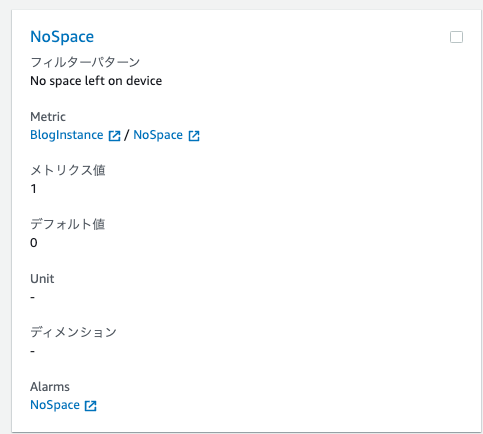This screenshot has height=434, width=483.
Task: Click the dash value under Unit
Action: (x=32, y=297)
